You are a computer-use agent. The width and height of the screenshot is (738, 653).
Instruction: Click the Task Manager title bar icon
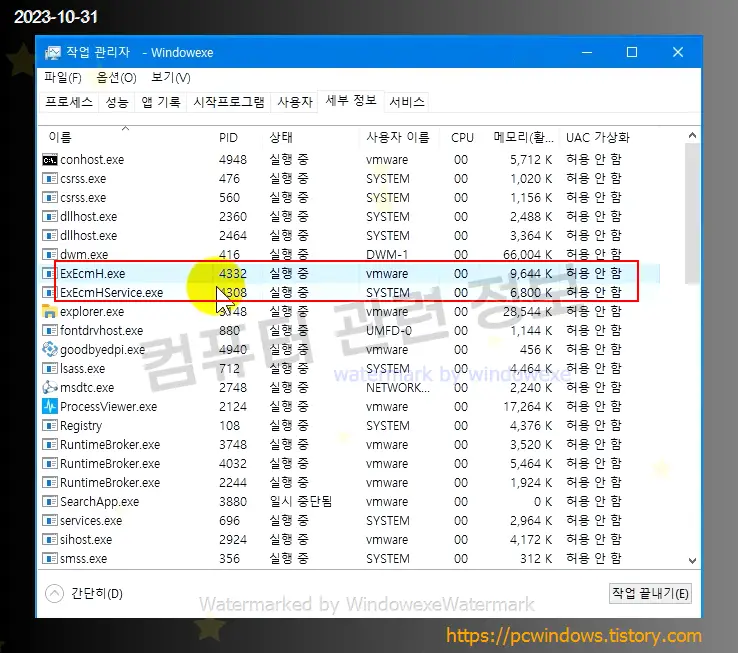tap(53, 53)
